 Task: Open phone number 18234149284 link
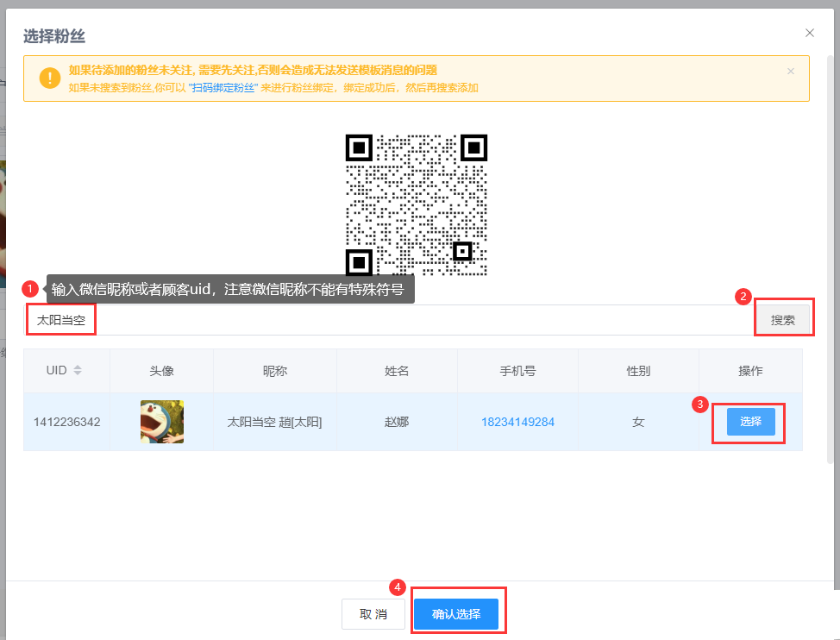click(517, 422)
